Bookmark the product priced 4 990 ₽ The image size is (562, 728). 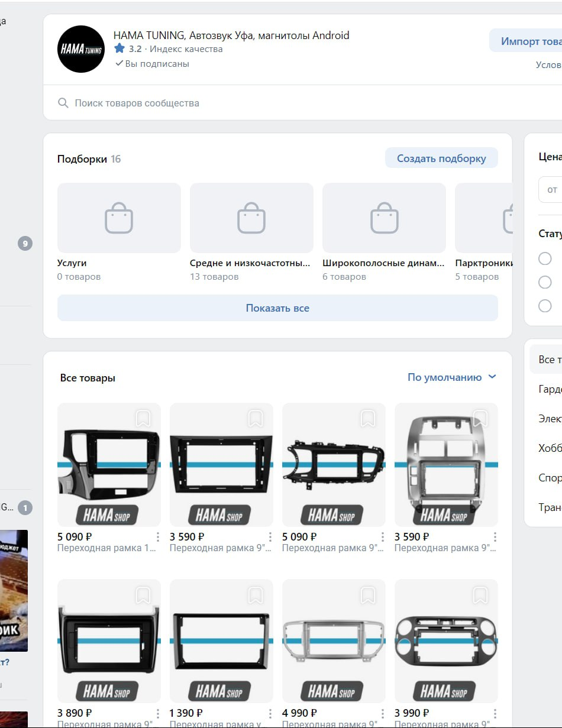coord(368,596)
